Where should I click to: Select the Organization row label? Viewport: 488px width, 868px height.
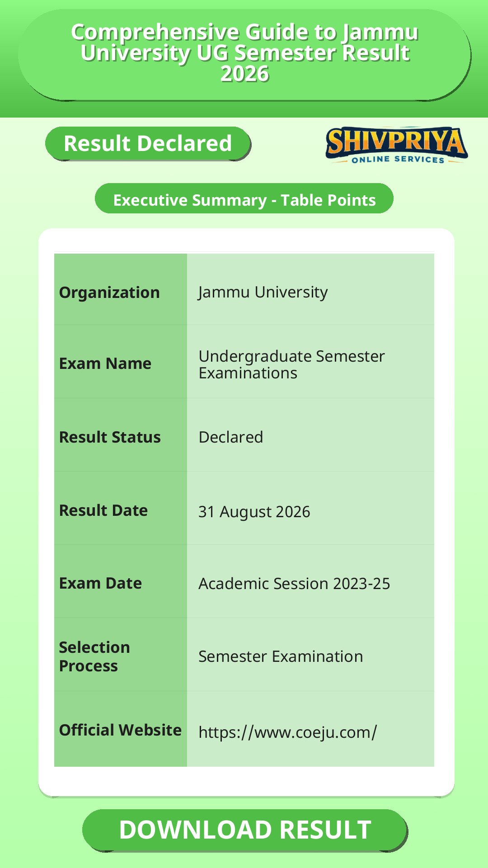pos(109,292)
